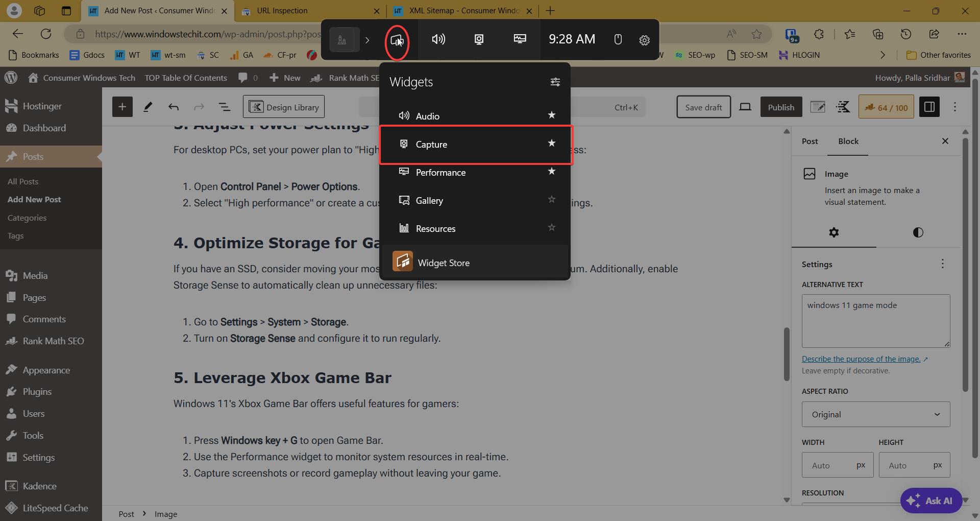Open All Posts submenu link
980x521 pixels.
(23, 181)
